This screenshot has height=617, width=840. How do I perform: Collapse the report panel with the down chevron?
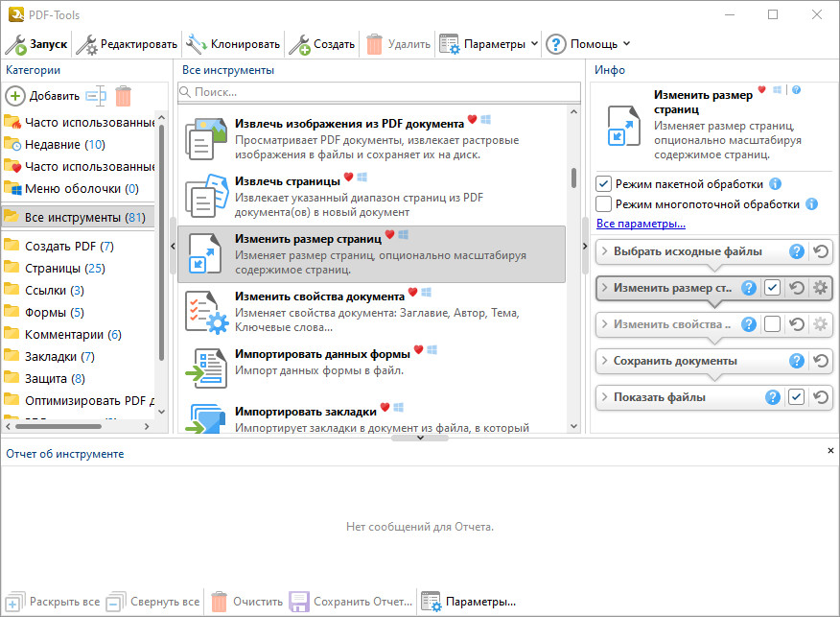tap(421, 438)
